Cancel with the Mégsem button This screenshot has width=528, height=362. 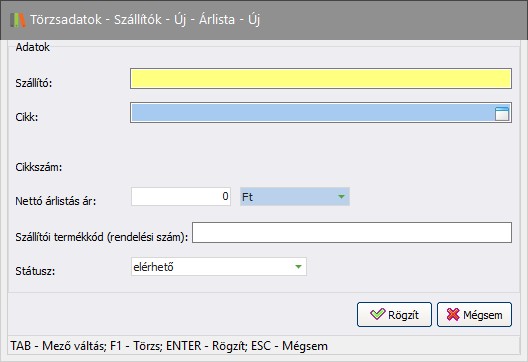pyautogui.click(x=474, y=315)
